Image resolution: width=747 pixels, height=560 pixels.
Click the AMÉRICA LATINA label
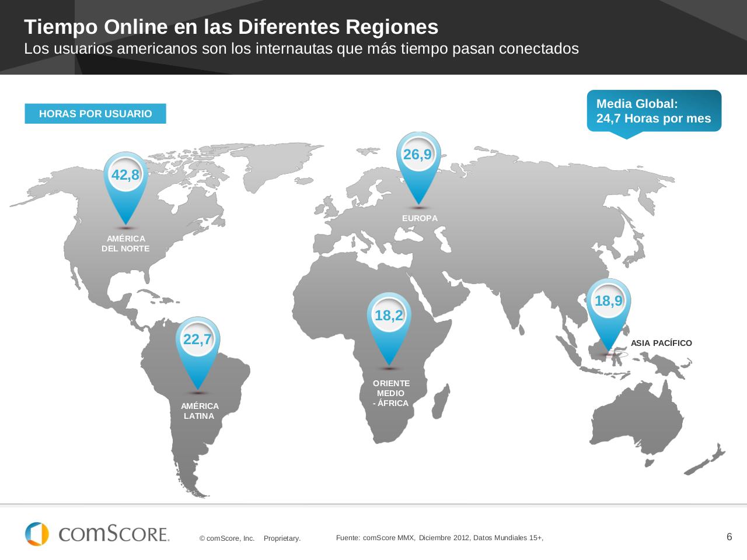point(200,411)
